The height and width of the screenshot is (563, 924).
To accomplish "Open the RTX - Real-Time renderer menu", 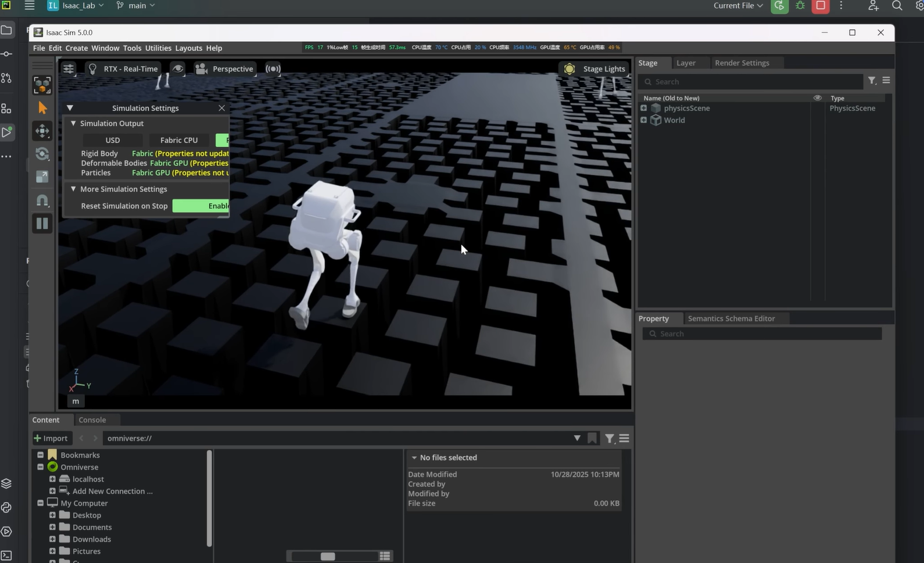I will [x=123, y=69].
